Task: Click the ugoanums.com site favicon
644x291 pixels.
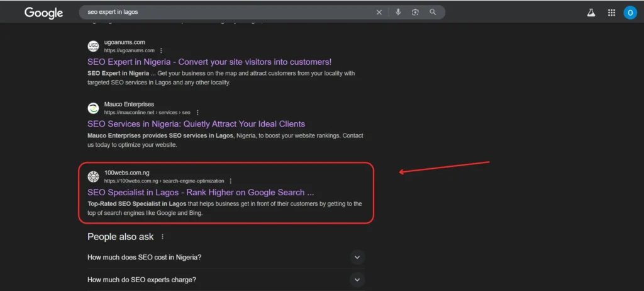Action: pos(93,46)
